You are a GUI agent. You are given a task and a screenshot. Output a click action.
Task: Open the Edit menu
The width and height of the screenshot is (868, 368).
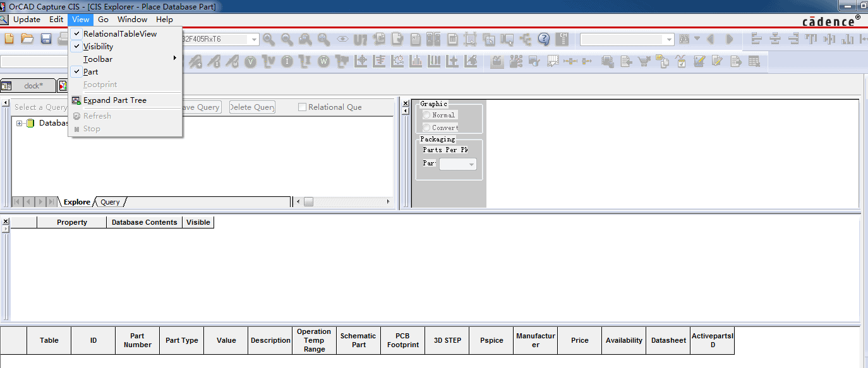[x=56, y=20]
